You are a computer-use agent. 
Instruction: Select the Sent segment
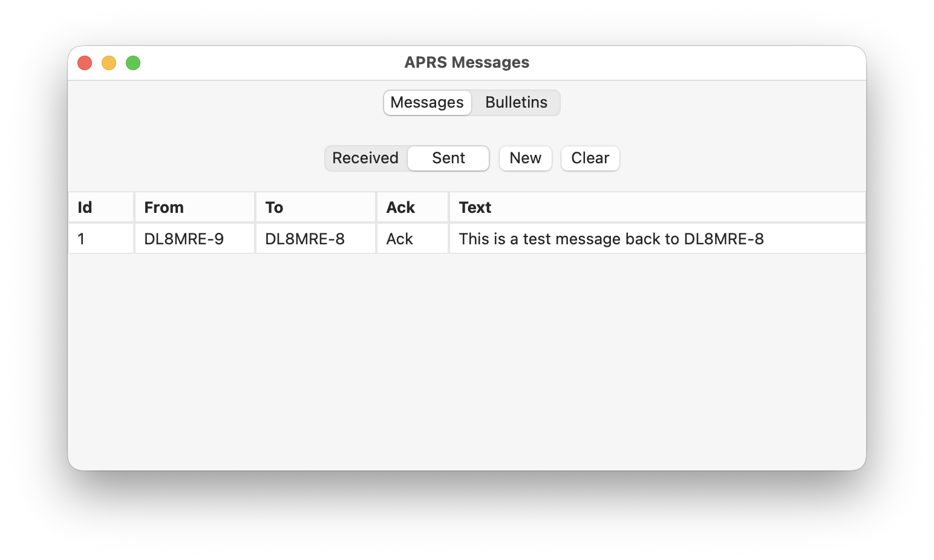448,158
